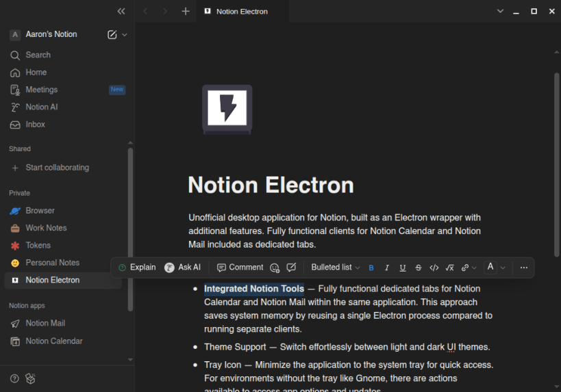Expand the dropdown beside the compose icon
Viewport: 561px width, 392px height.
(125, 35)
